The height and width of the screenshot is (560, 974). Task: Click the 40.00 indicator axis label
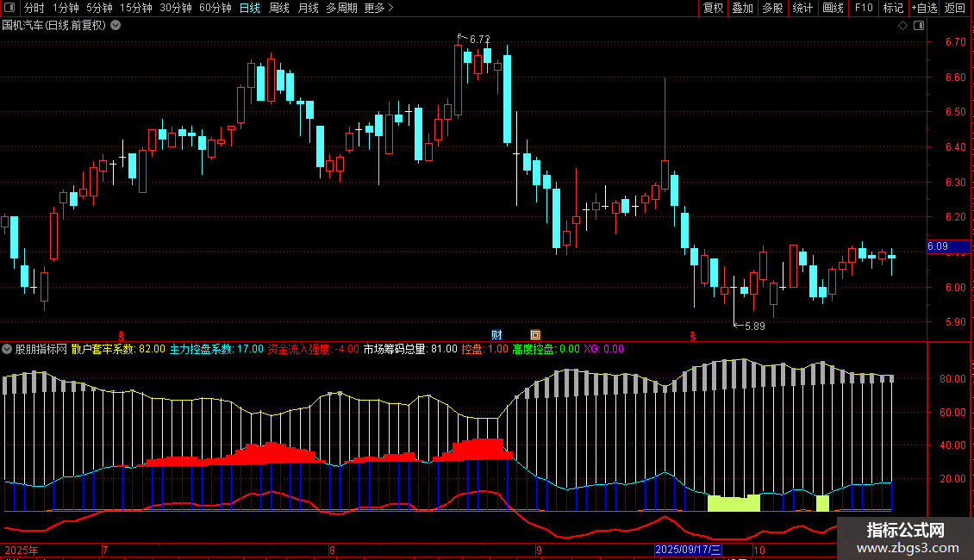point(952,445)
